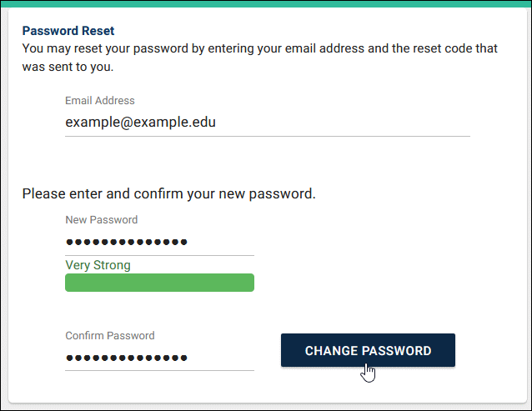Viewport: 532px width, 411px height.
Task: Click the example@example.edu email text
Action: click(x=140, y=123)
